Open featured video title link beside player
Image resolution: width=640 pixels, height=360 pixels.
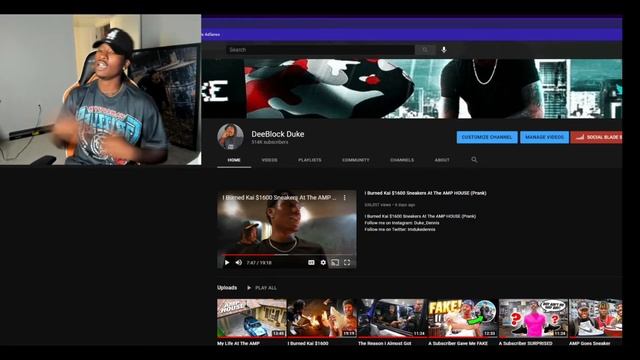(425, 193)
